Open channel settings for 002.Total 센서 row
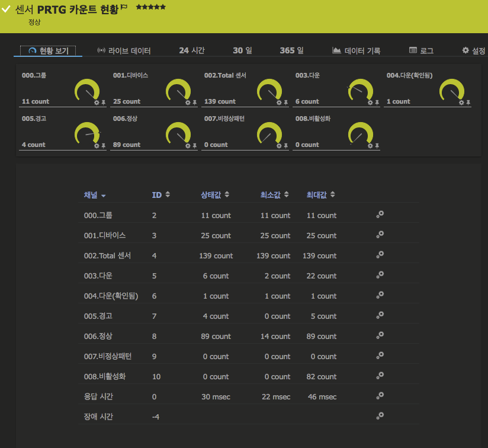The image size is (488, 448). click(x=380, y=255)
